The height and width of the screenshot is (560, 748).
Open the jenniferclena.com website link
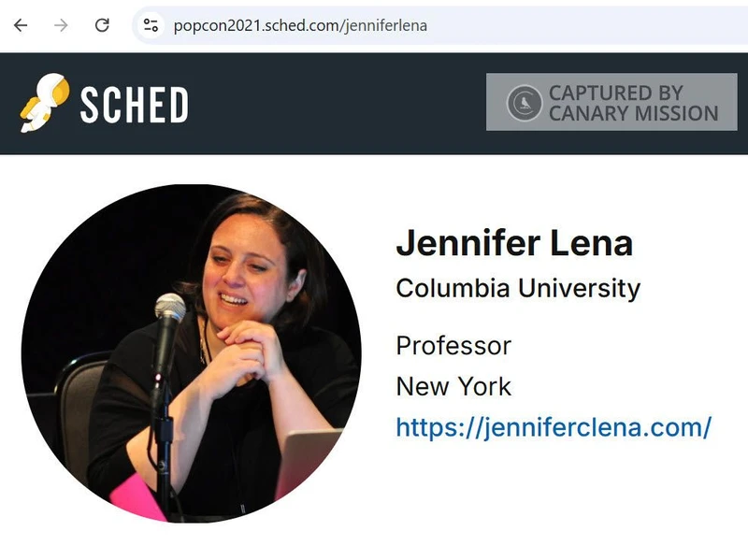click(554, 427)
